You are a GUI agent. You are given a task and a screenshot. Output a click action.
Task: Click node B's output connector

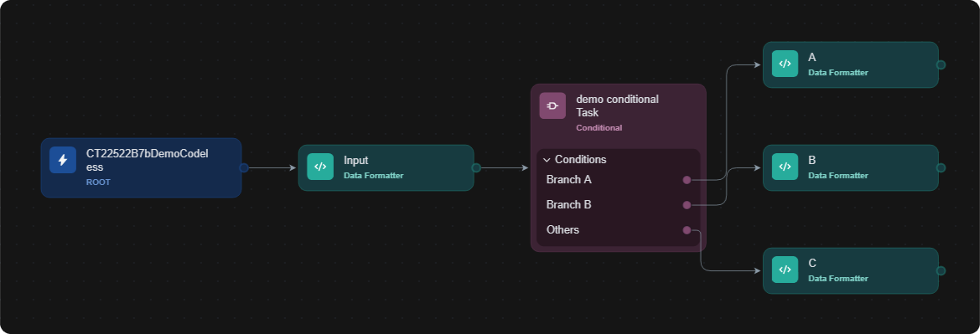click(941, 168)
